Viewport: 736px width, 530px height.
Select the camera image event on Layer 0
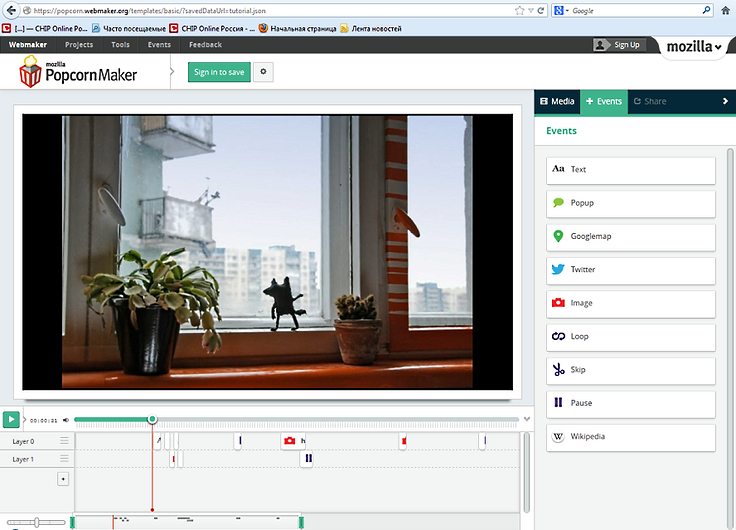pos(290,440)
